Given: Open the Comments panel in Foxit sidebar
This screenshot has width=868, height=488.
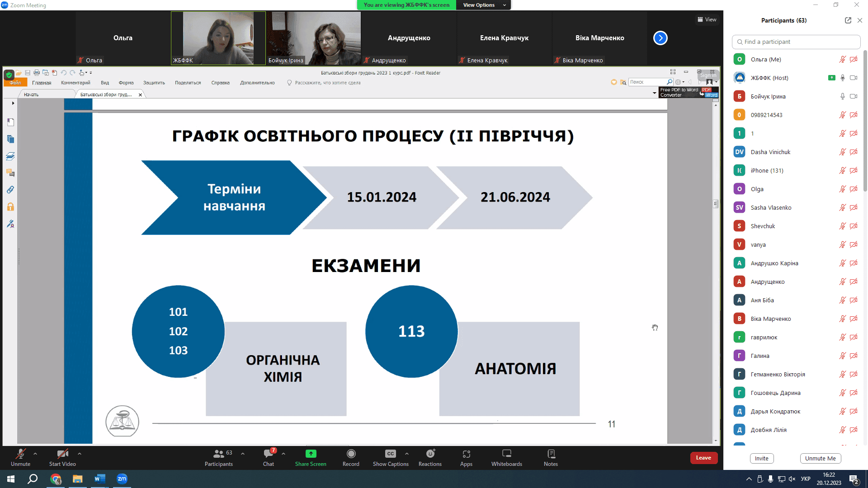Looking at the screenshot, I should [11, 173].
